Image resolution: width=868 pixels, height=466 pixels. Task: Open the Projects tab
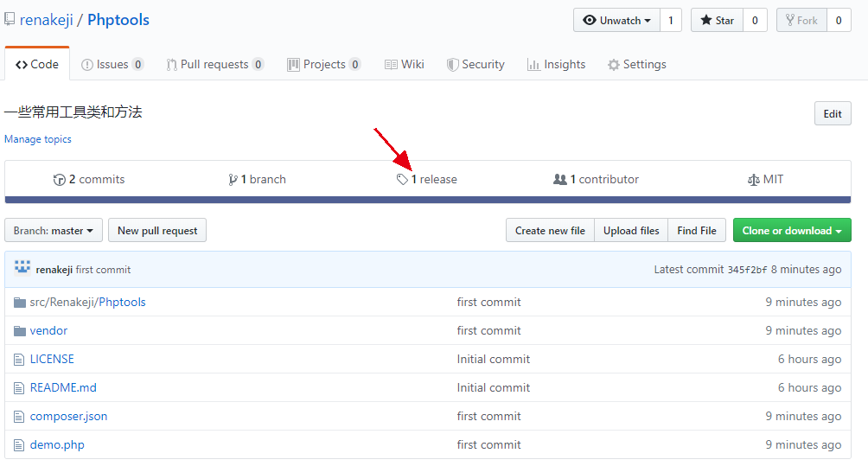[x=324, y=64]
